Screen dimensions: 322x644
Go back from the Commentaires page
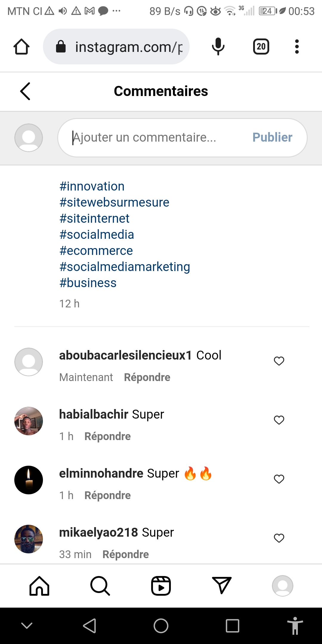pos(25,91)
